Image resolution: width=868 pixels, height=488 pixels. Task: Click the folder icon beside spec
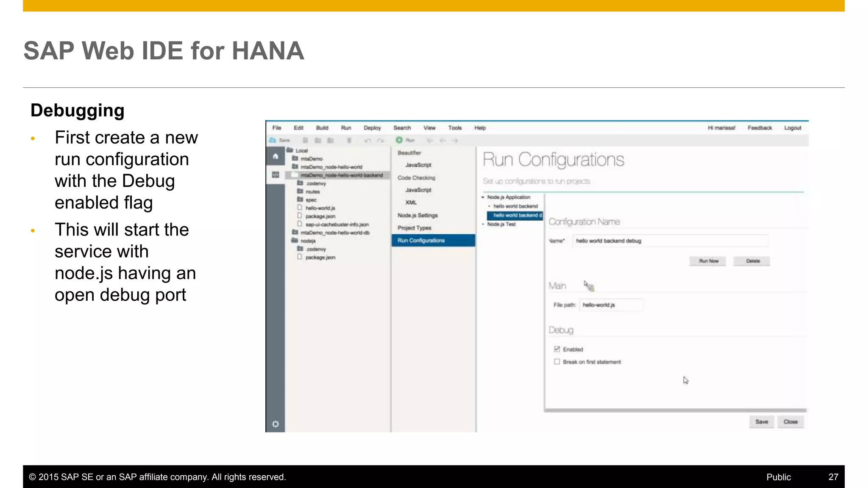[300, 199]
